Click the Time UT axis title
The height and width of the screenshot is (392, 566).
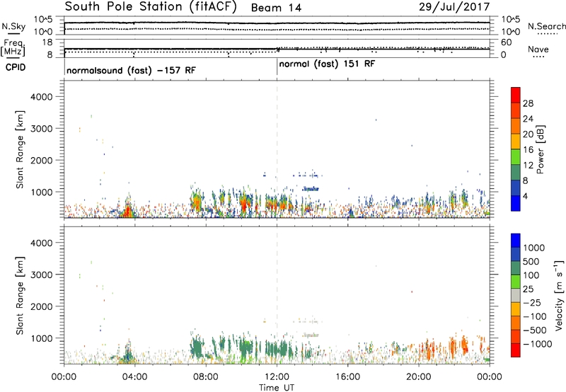277,388
